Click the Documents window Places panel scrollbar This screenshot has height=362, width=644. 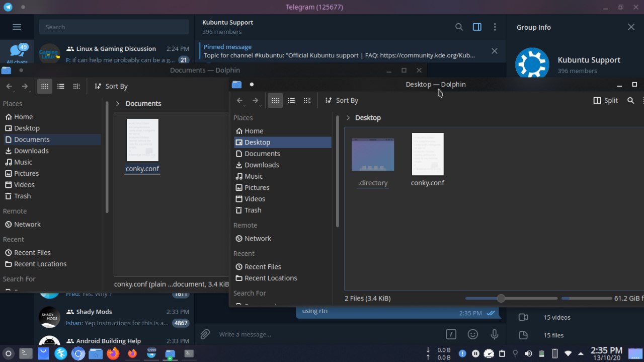coord(107,156)
